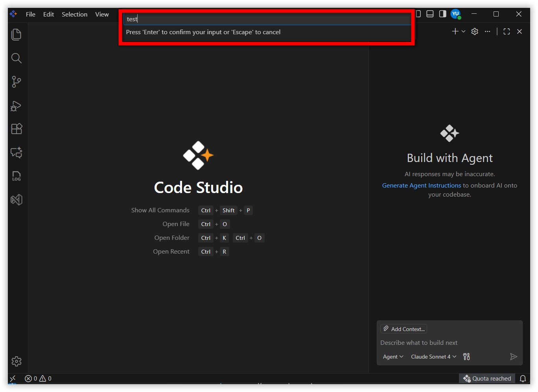Toggle the secondary side bar layout button
538x392 pixels.
[442, 14]
